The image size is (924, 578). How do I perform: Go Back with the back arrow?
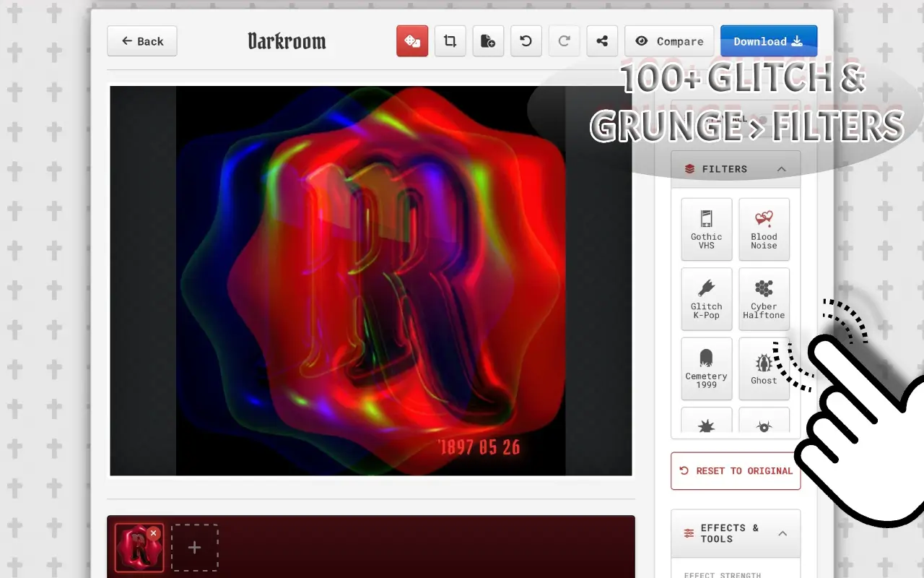[141, 41]
